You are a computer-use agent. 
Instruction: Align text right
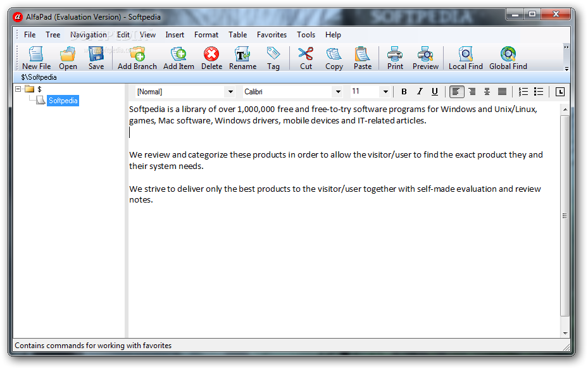click(472, 92)
